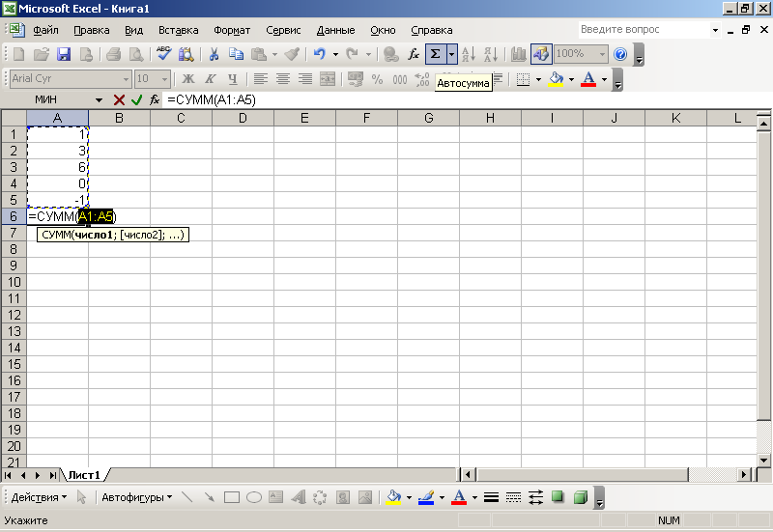Toggle Align Right formatting
The image size is (773, 532).
click(305, 79)
